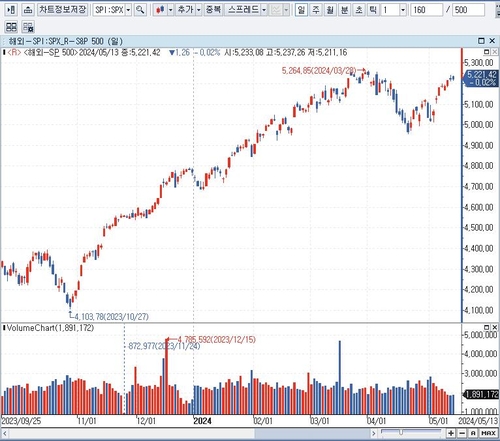Click the multi-chart layout icon
The image size is (500, 441).
11,27
